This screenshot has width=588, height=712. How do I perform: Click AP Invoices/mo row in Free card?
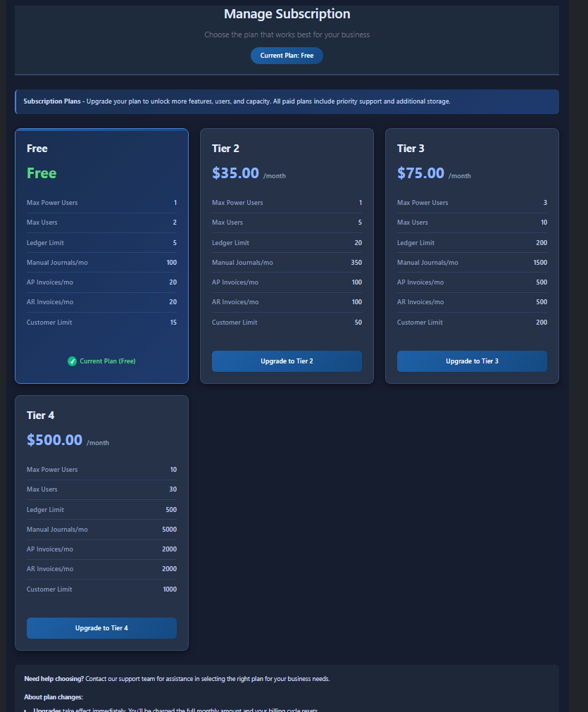tap(101, 282)
